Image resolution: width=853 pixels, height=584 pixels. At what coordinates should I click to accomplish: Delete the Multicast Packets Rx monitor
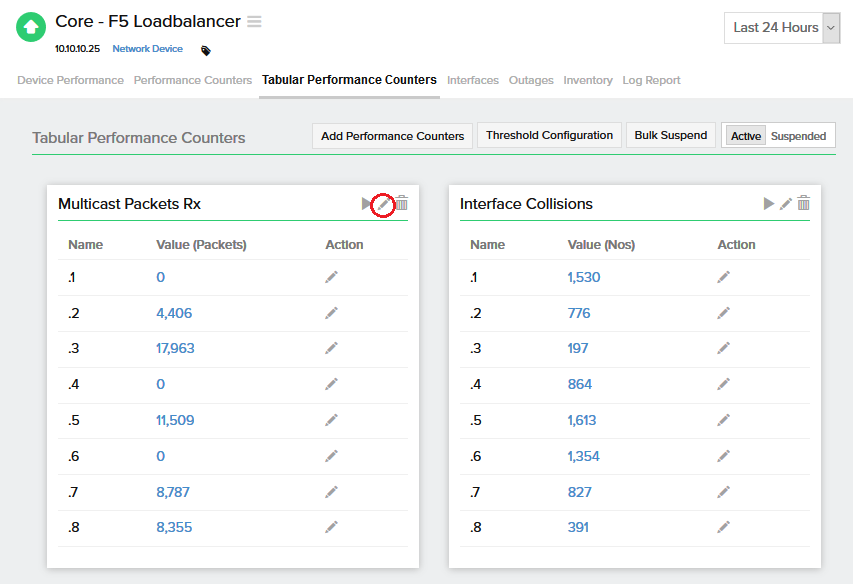pos(401,204)
